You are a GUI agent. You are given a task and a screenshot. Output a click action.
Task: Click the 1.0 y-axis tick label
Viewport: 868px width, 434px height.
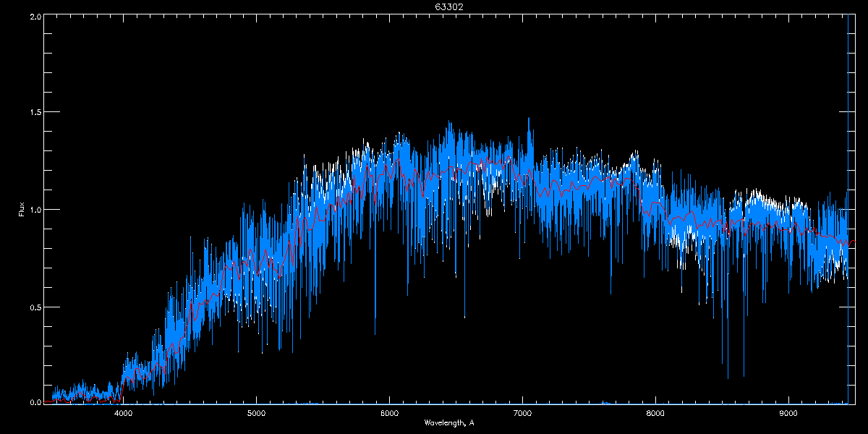[x=35, y=210]
